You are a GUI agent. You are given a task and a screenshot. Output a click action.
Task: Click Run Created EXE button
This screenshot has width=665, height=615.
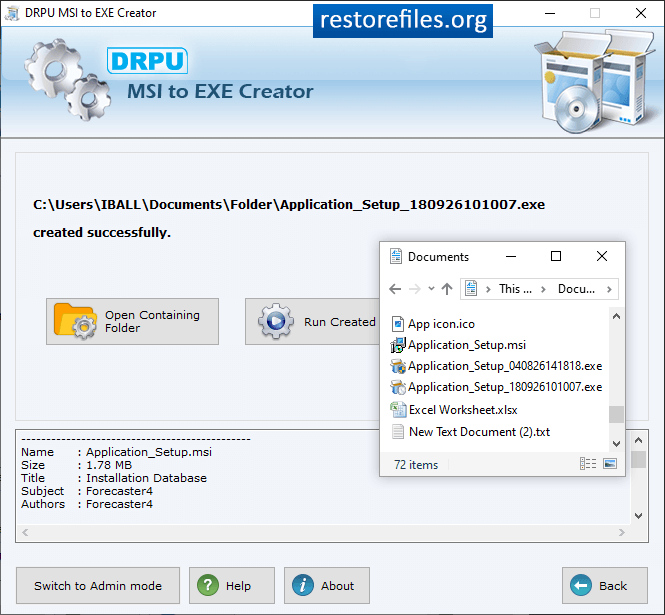[312, 321]
